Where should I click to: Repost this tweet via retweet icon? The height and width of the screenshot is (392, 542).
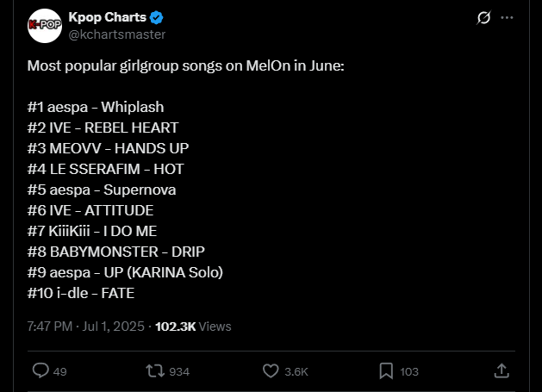tap(155, 371)
